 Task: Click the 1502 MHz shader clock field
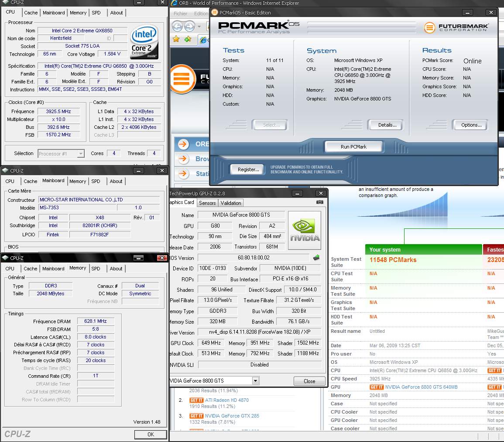pos(308,343)
